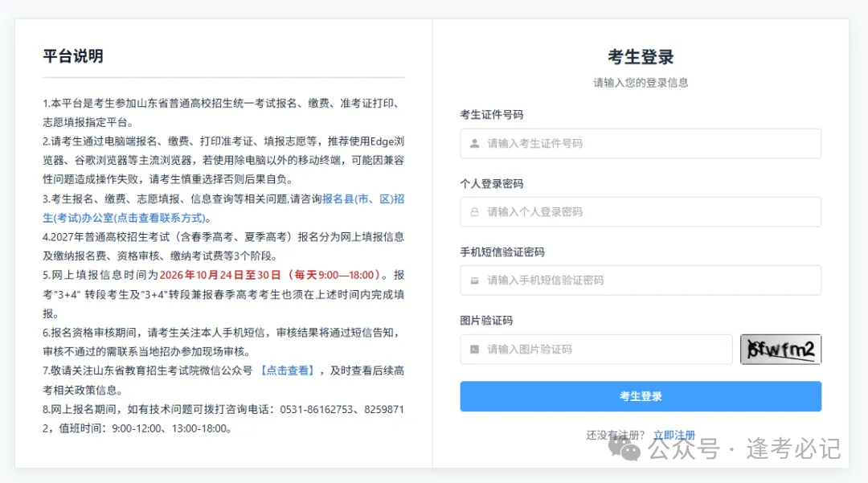The height and width of the screenshot is (483, 868).
Task: Focus the 请输入个人登录密码 input field
Action: pos(641,212)
